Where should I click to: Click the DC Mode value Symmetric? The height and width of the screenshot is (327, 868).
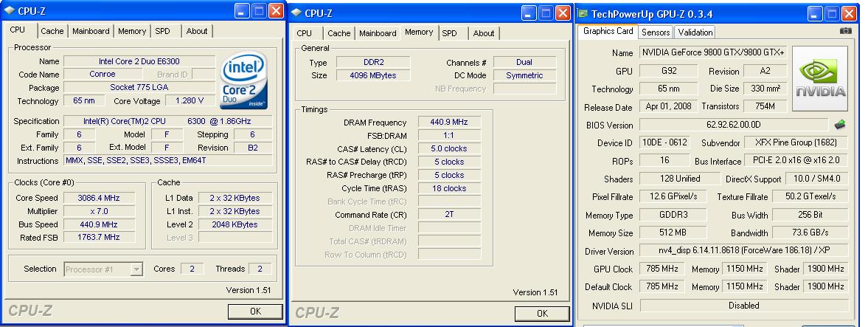tap(524, 75)
